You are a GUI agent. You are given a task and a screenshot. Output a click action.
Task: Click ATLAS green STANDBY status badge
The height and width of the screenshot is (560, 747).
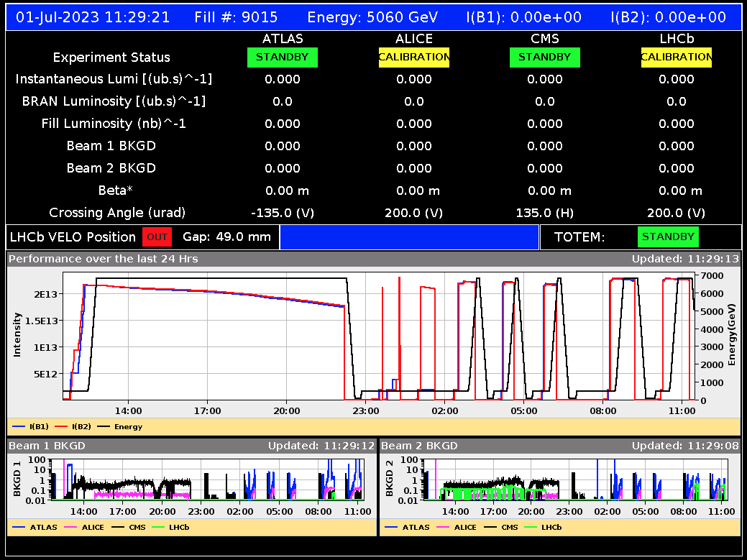pyautogui.click(x=283, y=57)
